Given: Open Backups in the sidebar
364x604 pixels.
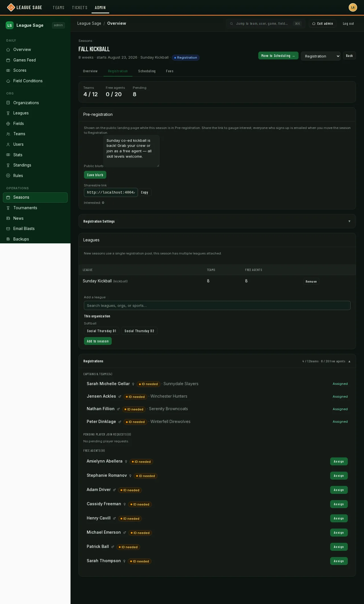Looking at the screenshot, I should [x=35, y=239].
